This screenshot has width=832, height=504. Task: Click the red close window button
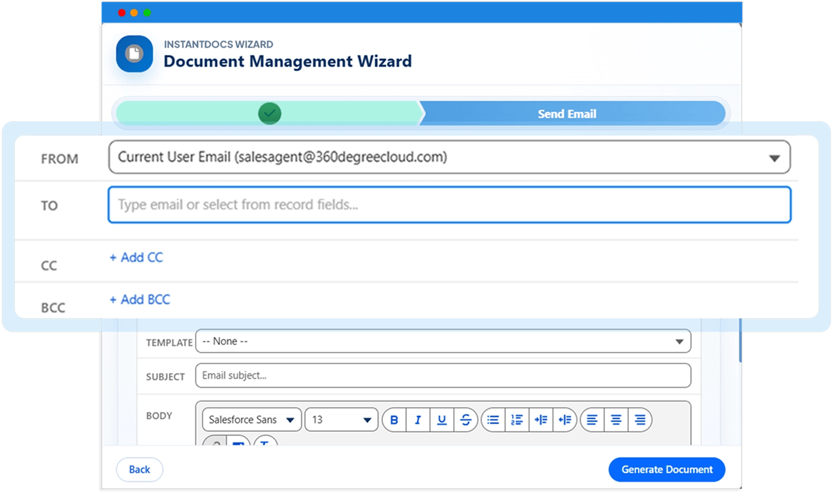point(122,13)
